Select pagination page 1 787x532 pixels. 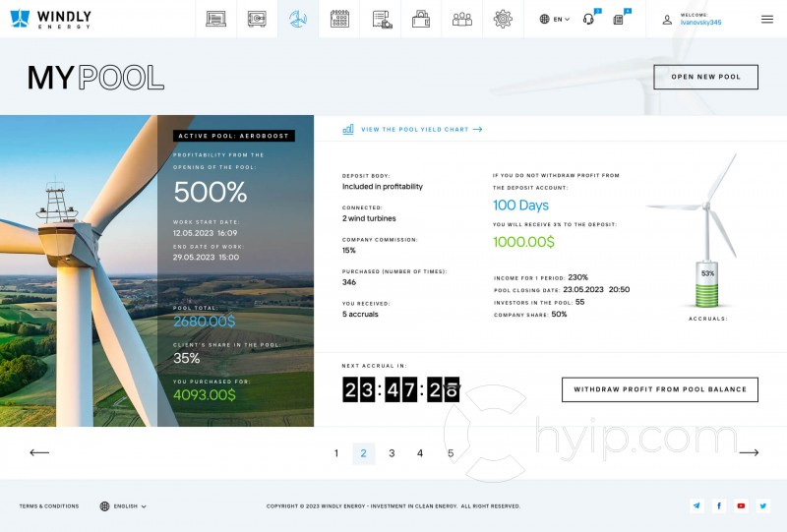pyautogui.click(x=336, y=453)
